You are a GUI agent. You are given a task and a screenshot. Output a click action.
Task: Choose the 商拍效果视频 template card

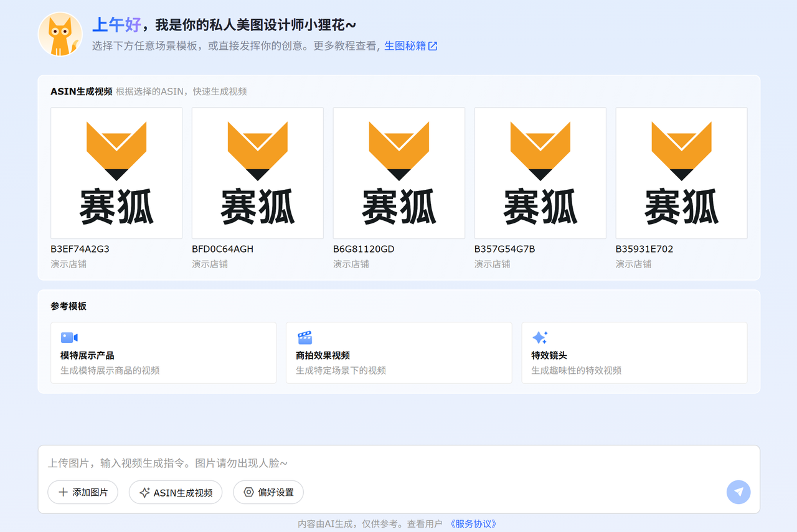pos(399,353)
